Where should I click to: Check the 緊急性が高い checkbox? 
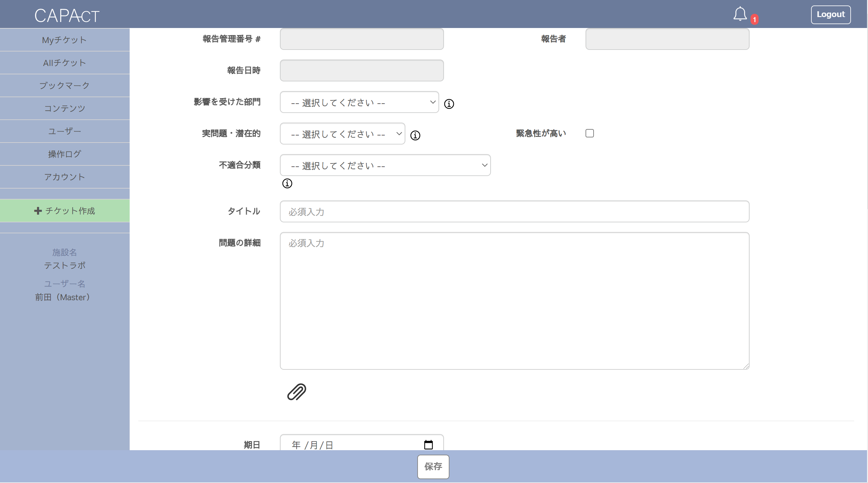589,134
